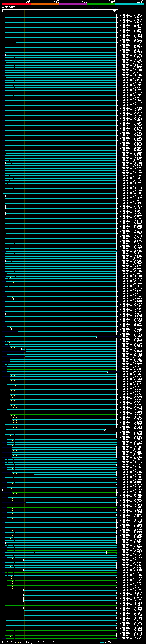Image resolution: width=146 pixels, height=644 pixels.
Task: Select hit UniRef100_B9SF47
Action: 131,58
